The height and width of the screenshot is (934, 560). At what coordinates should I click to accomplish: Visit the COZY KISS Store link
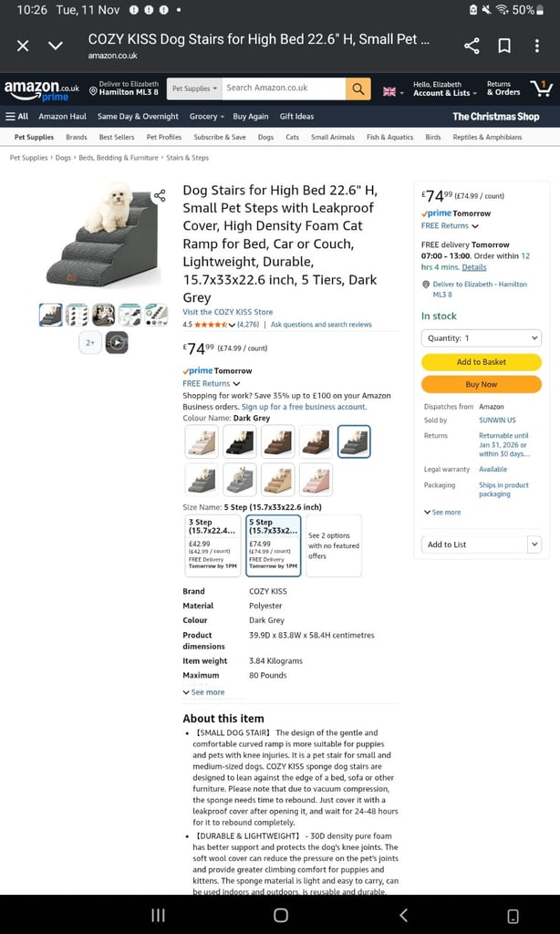click(x=228, y=312)
